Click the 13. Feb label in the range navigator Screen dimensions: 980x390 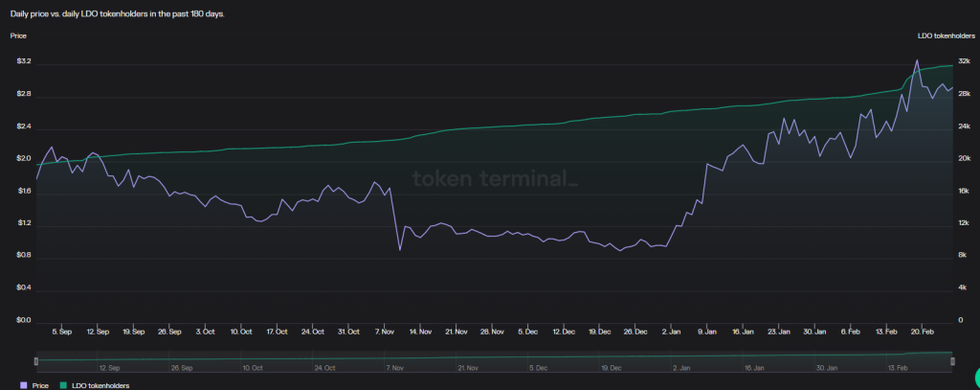(x=898, y=369)
